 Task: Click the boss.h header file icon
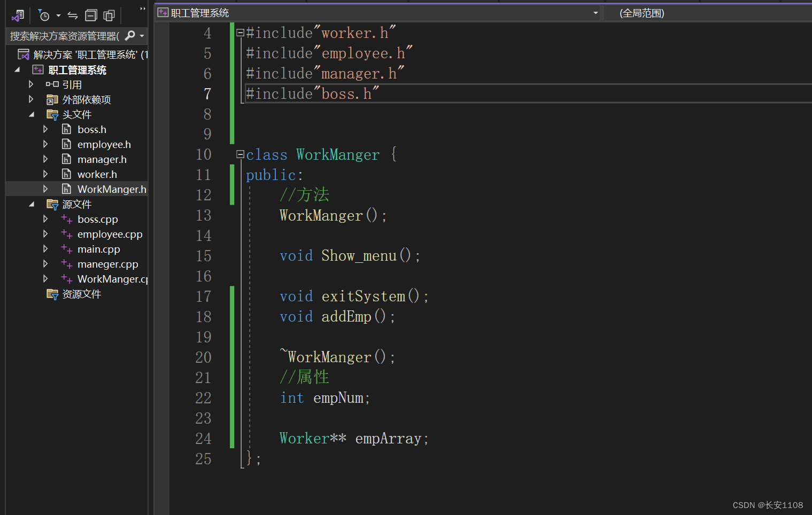click(x=66, y=129)
